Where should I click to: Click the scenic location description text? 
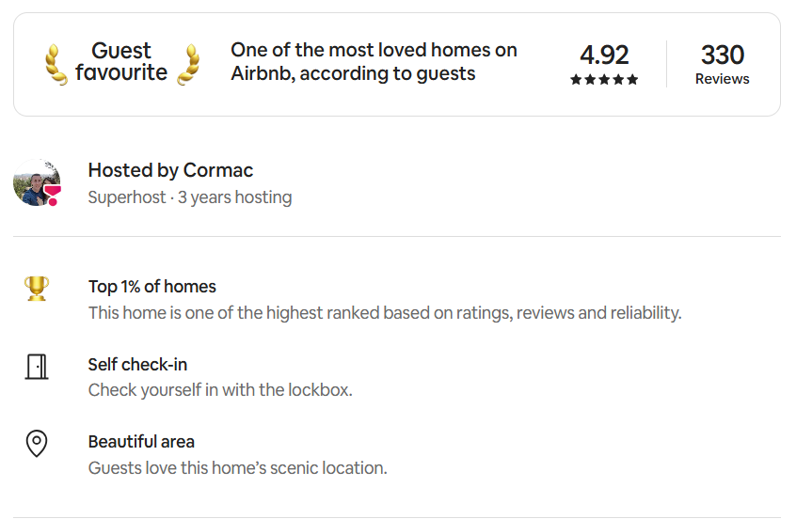pos(237,467)
